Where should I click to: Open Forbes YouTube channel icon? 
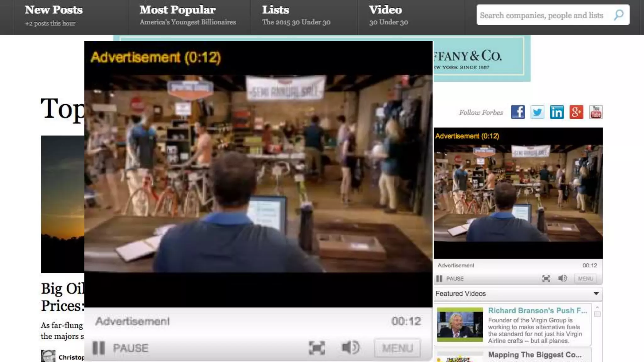pos(596,112)
